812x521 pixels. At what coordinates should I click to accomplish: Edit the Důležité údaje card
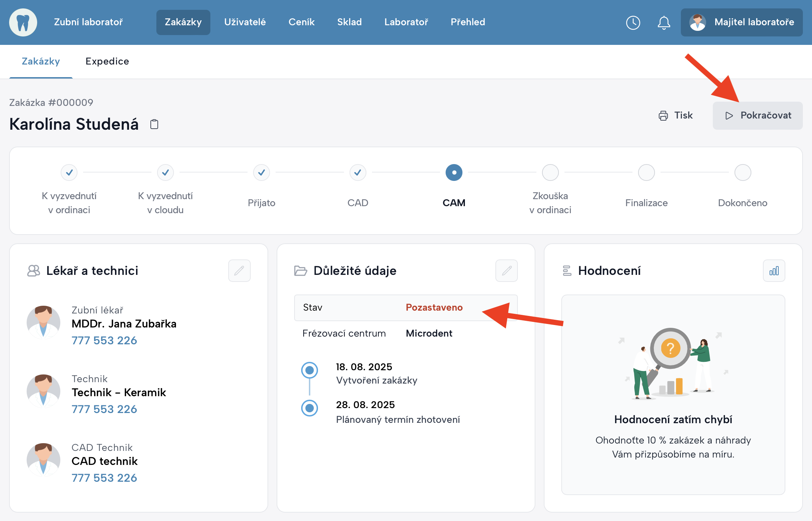click(x=506, y=271)
